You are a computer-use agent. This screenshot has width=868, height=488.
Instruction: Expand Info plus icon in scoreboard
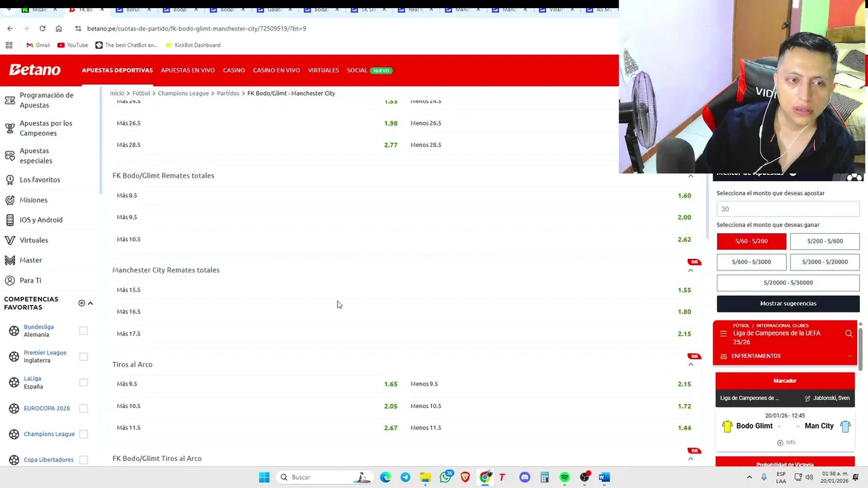[x=780, y=443]
